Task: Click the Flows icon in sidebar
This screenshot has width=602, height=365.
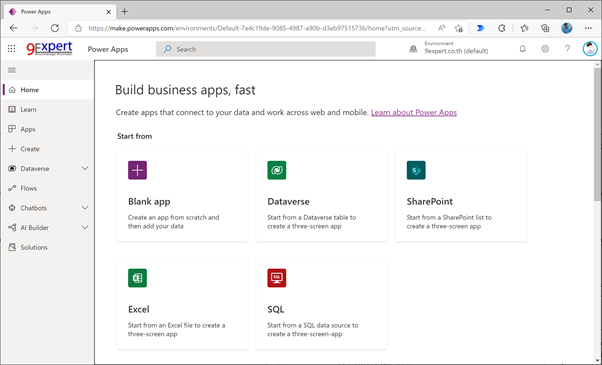Action: point(12,188)
